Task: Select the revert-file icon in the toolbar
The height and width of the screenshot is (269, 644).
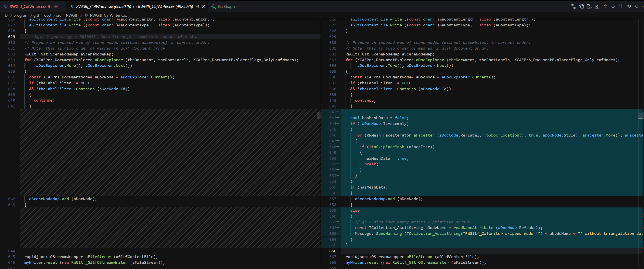Action: [x=589, y=6]
